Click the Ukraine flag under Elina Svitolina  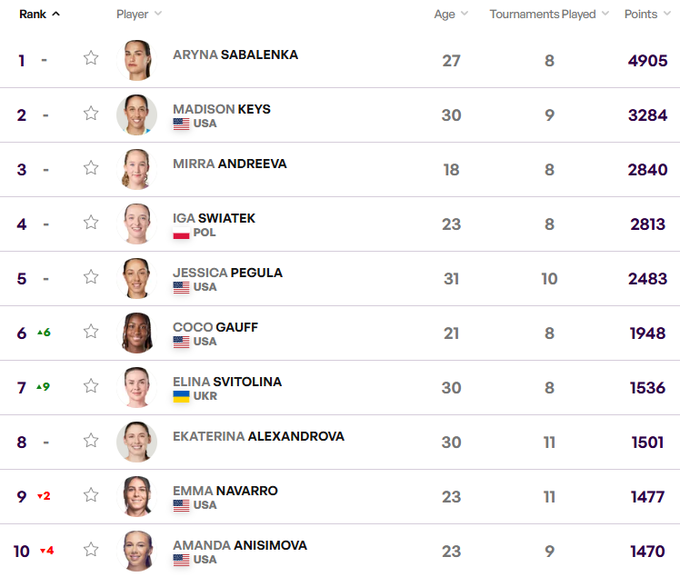tap(181, 396)
